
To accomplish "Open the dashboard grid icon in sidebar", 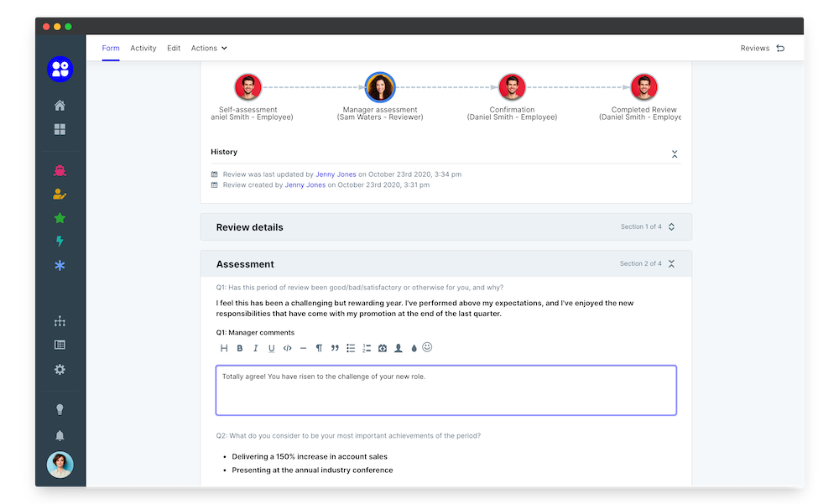I will point(60,129).
